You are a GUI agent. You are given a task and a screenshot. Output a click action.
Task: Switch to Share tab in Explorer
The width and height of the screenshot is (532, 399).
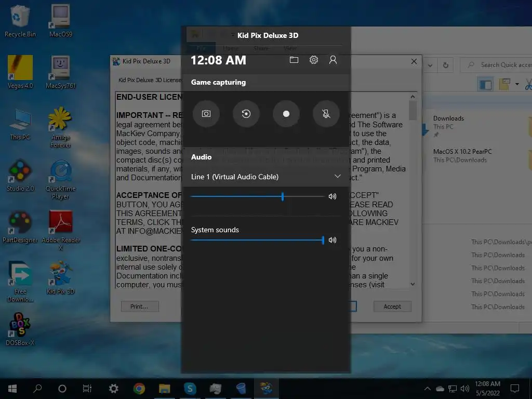pos(261,48)
